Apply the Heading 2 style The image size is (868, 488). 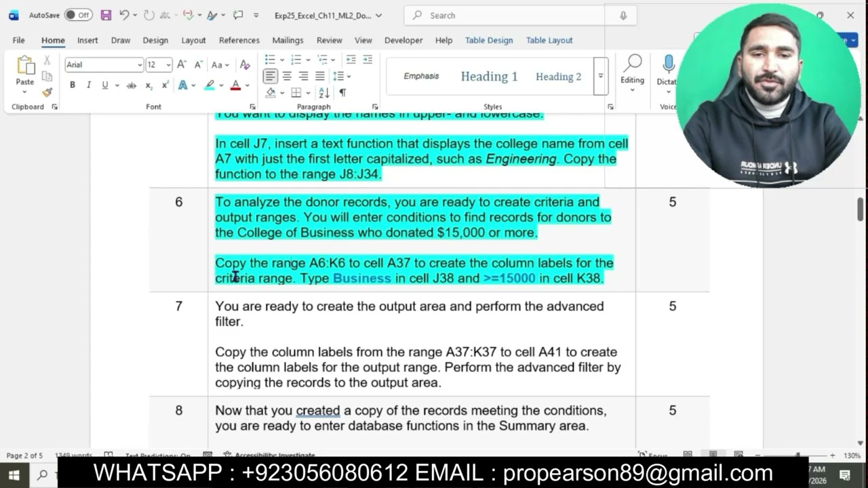[x=558, y=77]
